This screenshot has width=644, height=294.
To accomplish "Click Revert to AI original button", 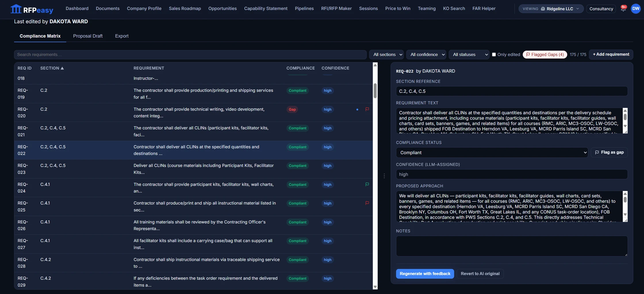I will click(480, 274).
